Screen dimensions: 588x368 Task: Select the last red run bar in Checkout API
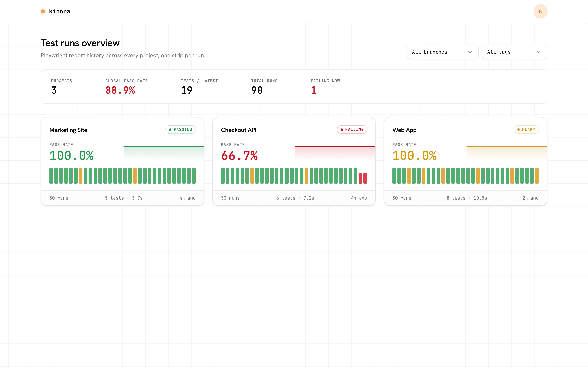click(x=365, y=178)
